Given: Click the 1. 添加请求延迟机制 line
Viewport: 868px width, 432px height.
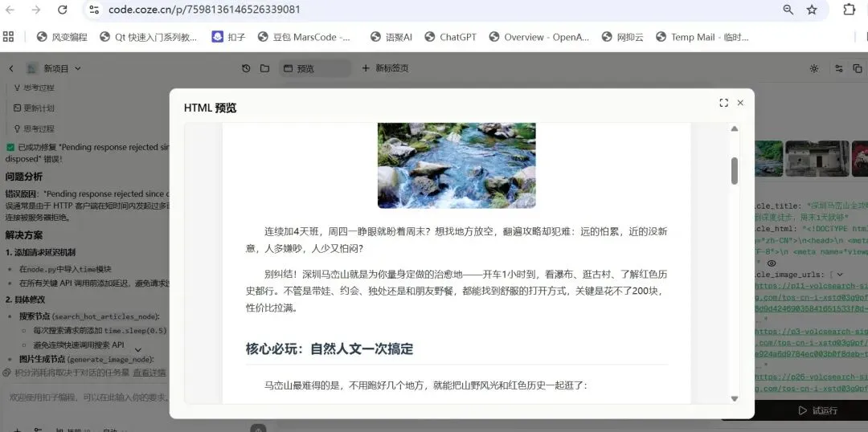Looking at the screenshot, I should click(x=40, y=252).
